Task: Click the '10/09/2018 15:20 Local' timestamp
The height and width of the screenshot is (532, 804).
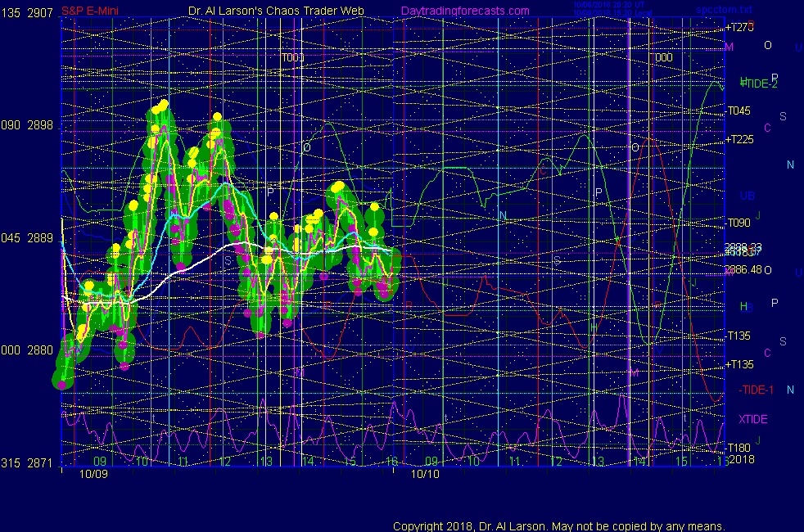Action: 612,13
